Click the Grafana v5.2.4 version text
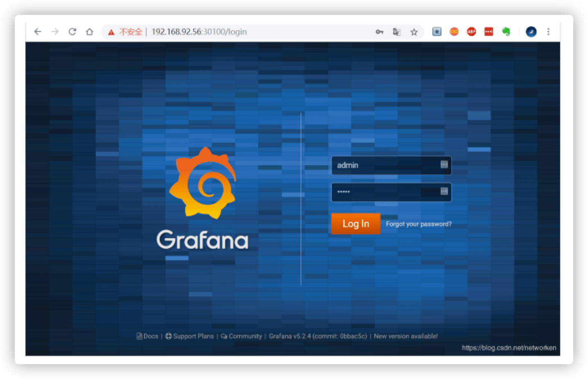This screenshot has height=379, width=588. (318, 336)
